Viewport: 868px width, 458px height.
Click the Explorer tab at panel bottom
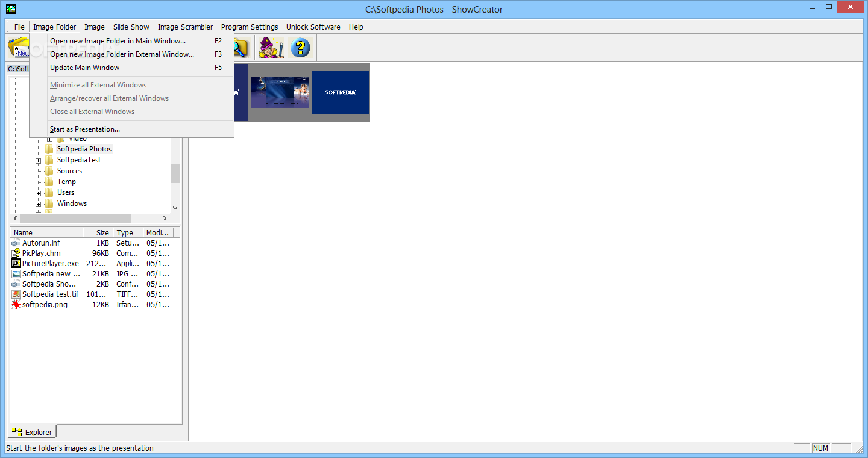coord(32,432)
